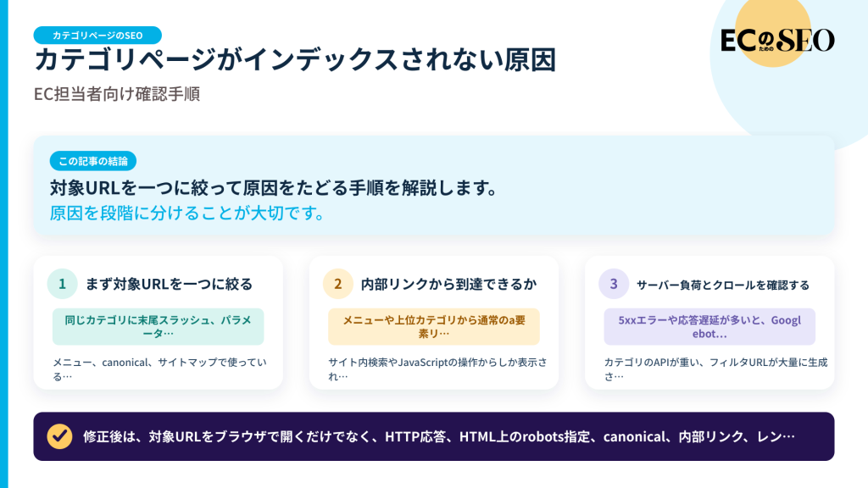Click green box 同じカテゴリに末尾スラッシュ
Viewport: 868px width, 488px height.
click(159, 326)
